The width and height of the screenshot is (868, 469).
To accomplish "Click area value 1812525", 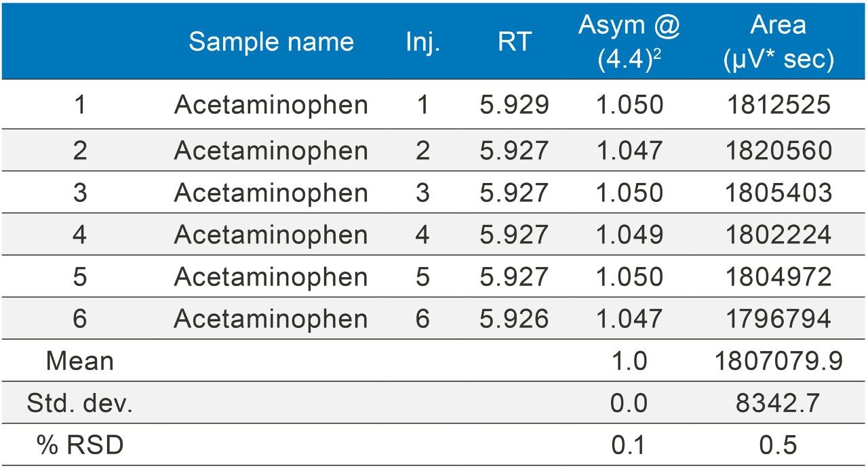I will pos(778,105).
